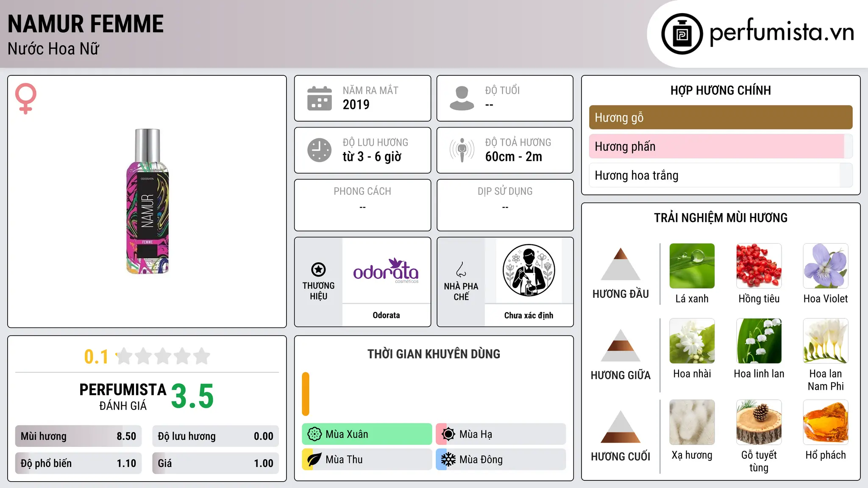868x488 pixels.
Task: Click the Mùa Hạ sun icon
Action: point(448,434)
